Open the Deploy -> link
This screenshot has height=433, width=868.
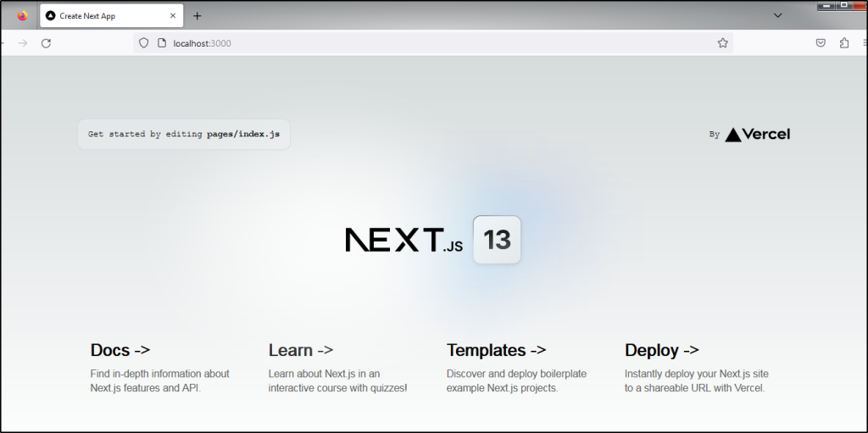click(661, 350)
